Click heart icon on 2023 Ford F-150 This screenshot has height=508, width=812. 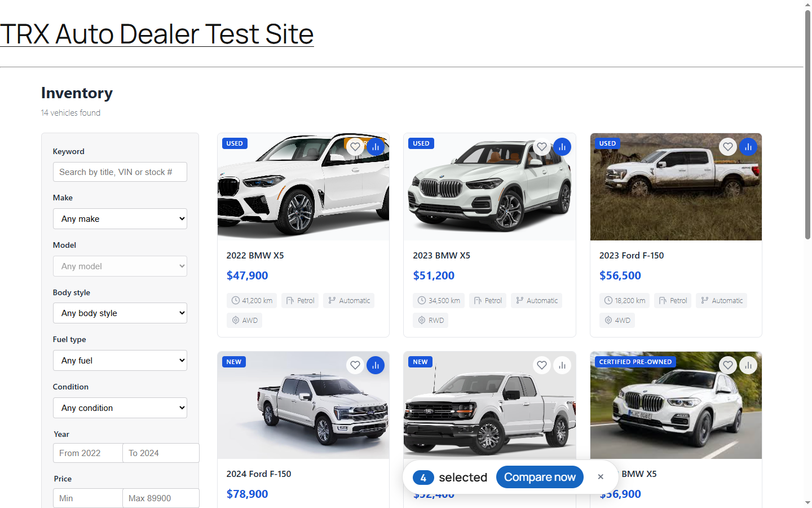point(728,147)
